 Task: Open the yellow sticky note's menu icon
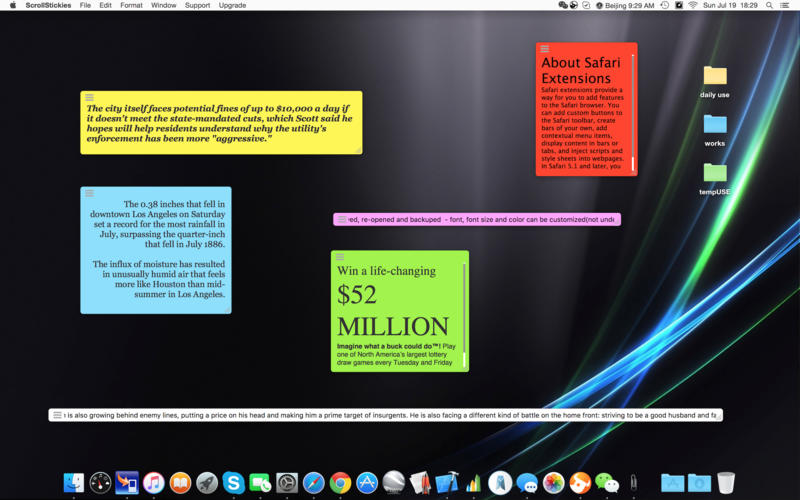click(89, 97)
